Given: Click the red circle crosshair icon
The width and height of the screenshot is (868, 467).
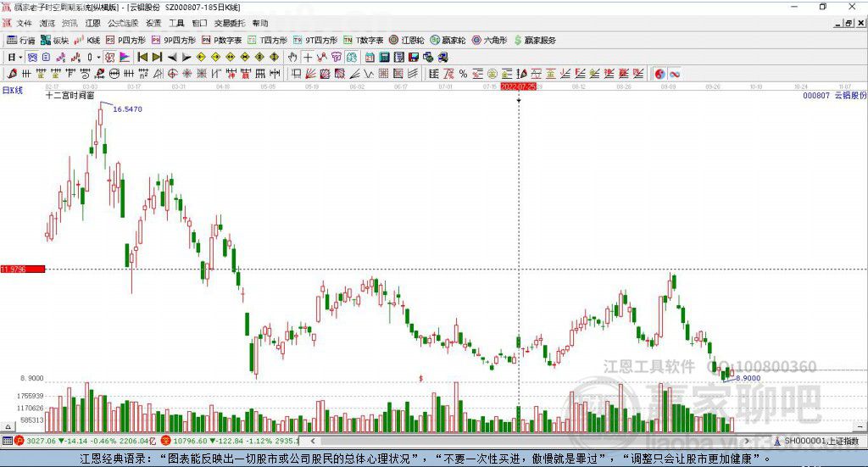Looking at the screenshot, I should [x=172, y=74].
